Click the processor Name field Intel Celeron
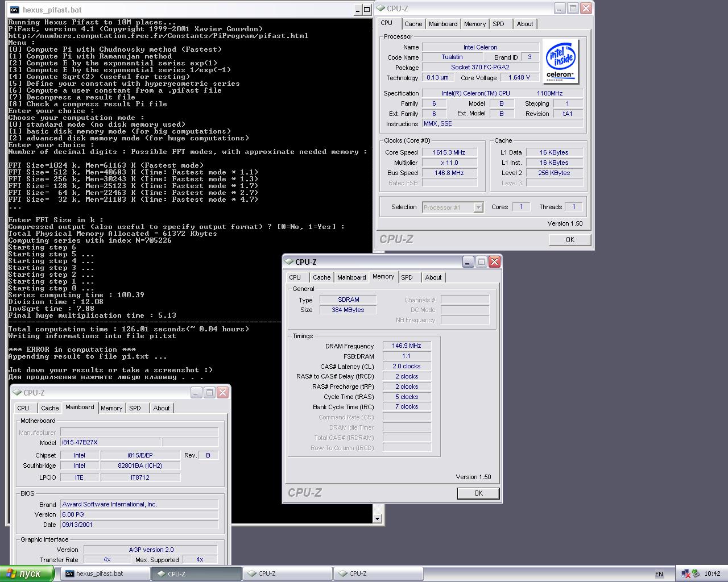The width and height of the screenshot is (728, 582). point(480,47)
